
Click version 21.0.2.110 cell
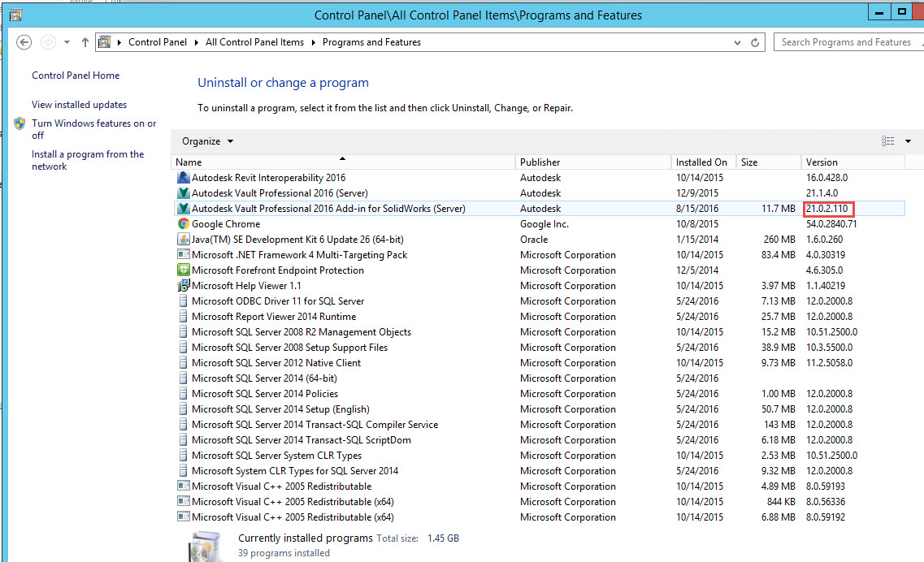point(827,209)
